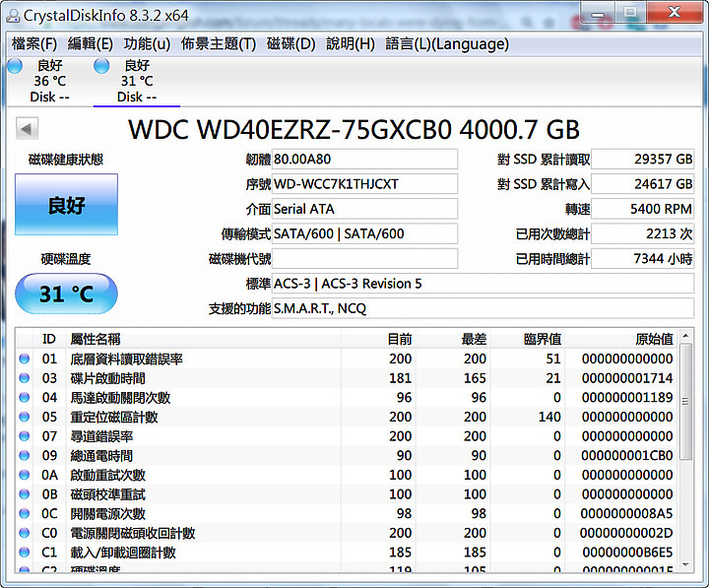Select the 磁頭校準重試 attribute row

pyautogui.click(x=347, y=494)
